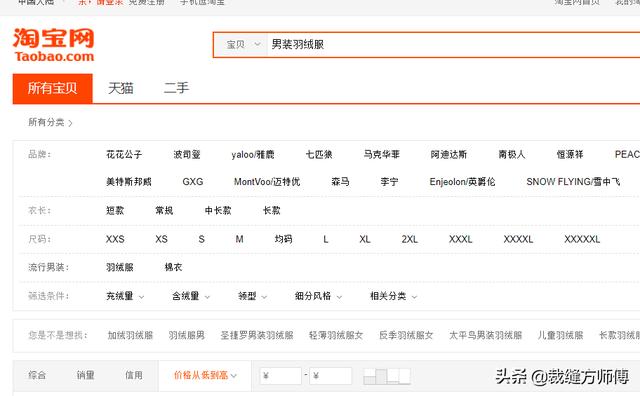This screenshot has width=640, height=396.
Task: Filter by brand SNOW FLYING/雪中飞
Action: [x=573, y=182]
